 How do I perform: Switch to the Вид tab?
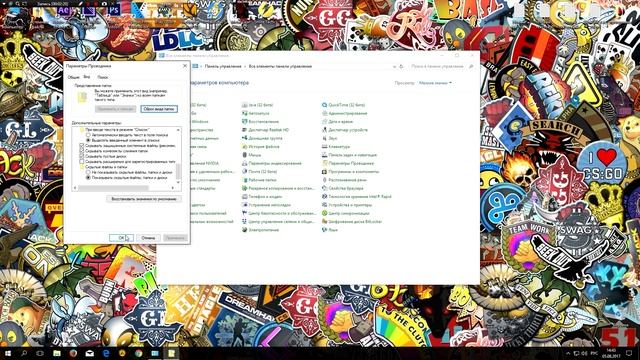coord(87,76)
